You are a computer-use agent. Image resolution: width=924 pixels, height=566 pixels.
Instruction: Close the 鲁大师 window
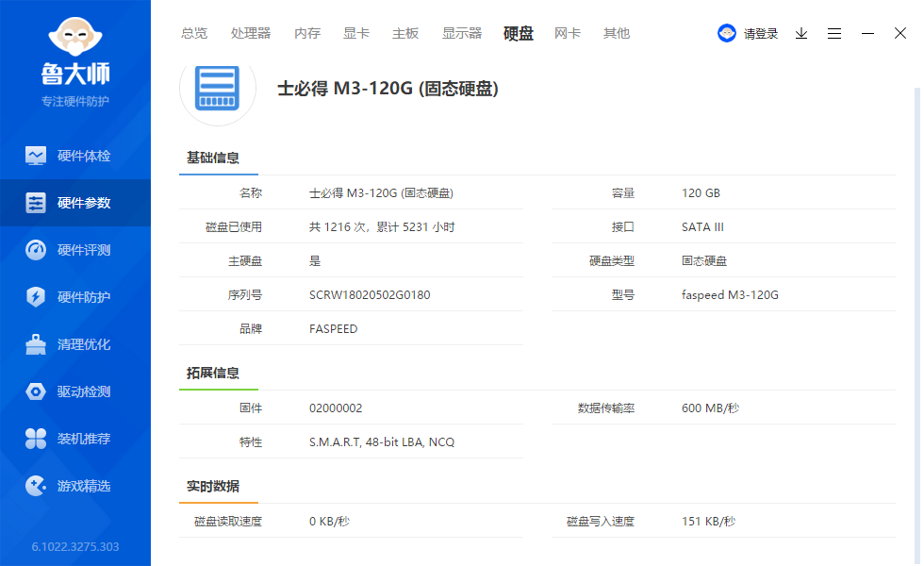(x=899, y=33)
